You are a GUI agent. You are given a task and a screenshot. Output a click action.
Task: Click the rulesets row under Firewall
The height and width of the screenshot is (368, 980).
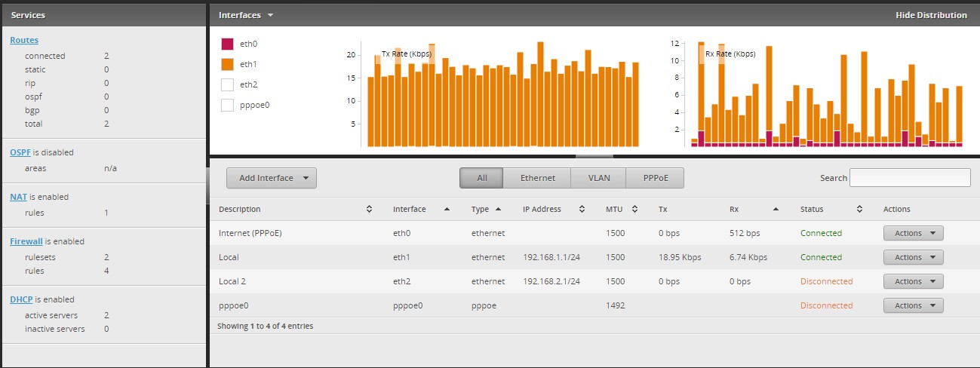click(66, 257)
